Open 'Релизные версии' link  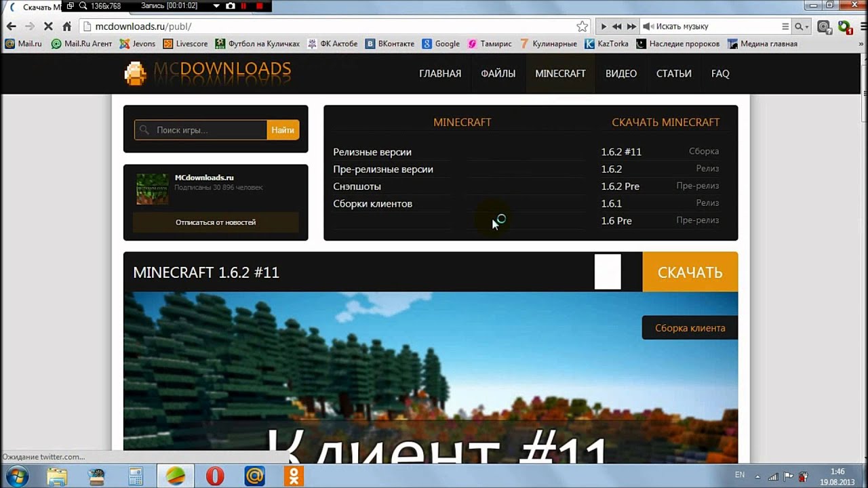coord(372,152)
